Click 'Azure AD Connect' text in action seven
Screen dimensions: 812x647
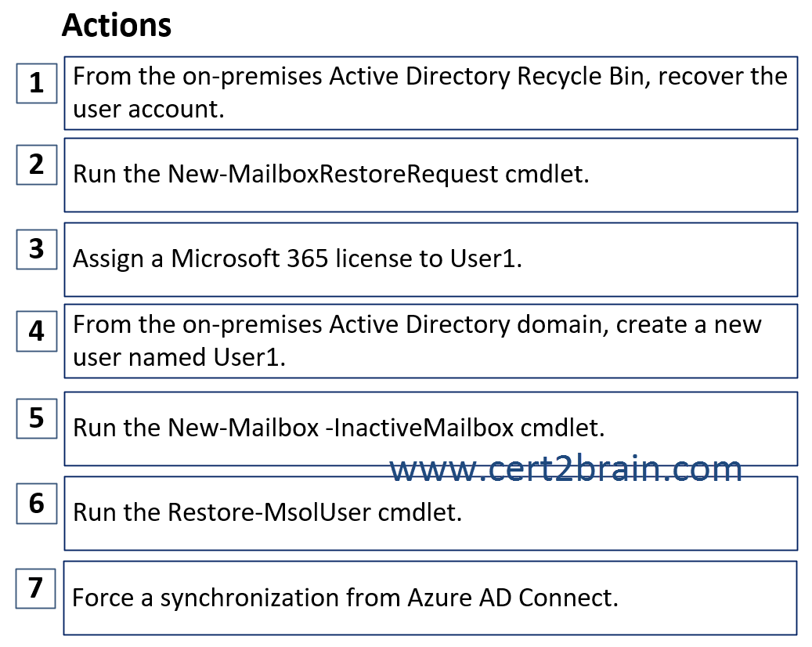click(513, 598)
